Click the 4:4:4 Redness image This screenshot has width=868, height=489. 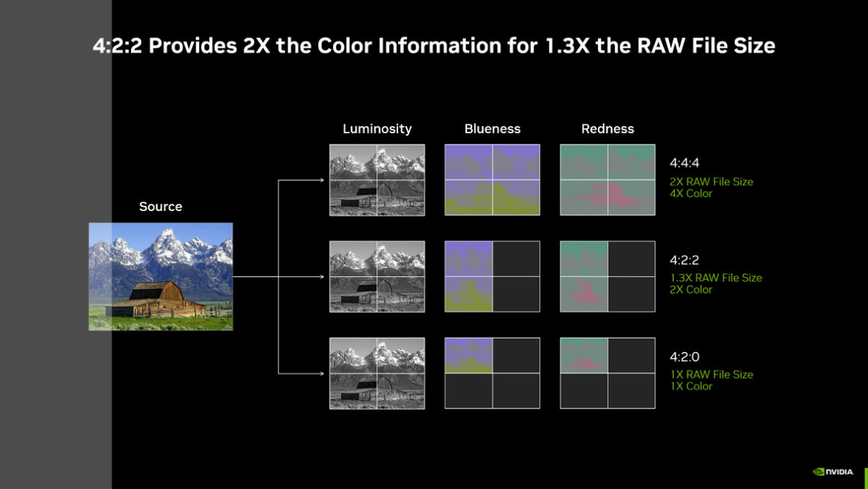608,180
